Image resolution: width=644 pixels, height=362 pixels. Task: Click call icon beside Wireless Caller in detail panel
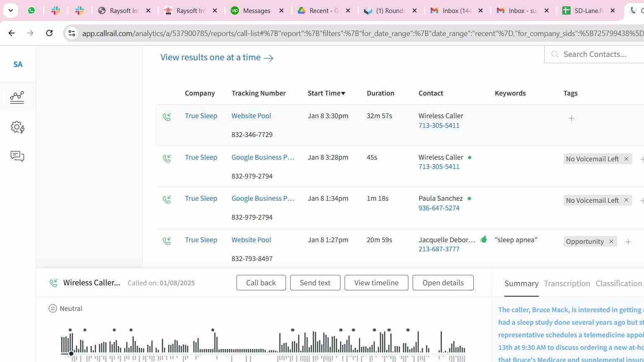[x=54, y=283]
